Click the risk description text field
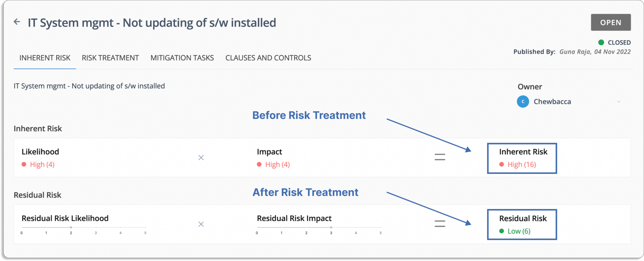This screenshot has height=261, width=644. pos(89,86)
